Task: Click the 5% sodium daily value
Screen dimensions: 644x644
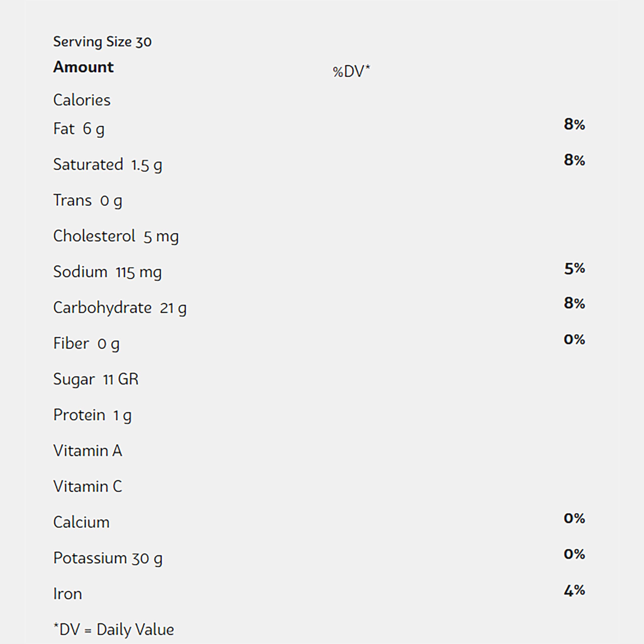Action: (574, 268)
